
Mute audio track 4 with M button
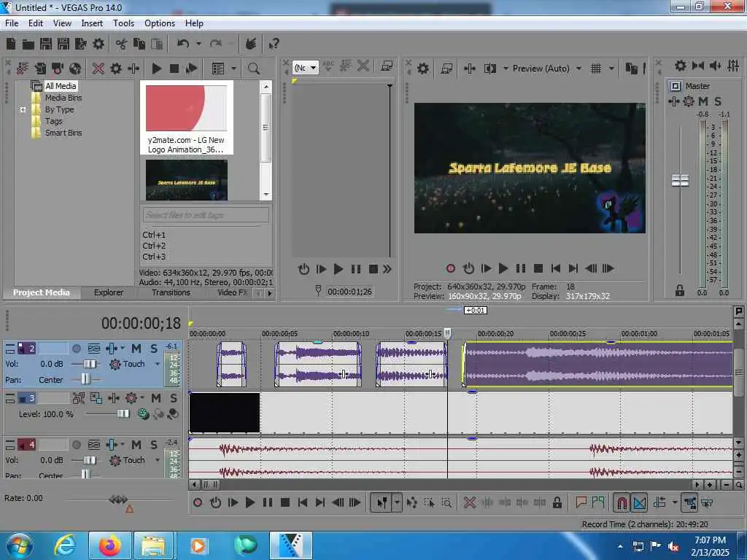click(x=136, y=445)
